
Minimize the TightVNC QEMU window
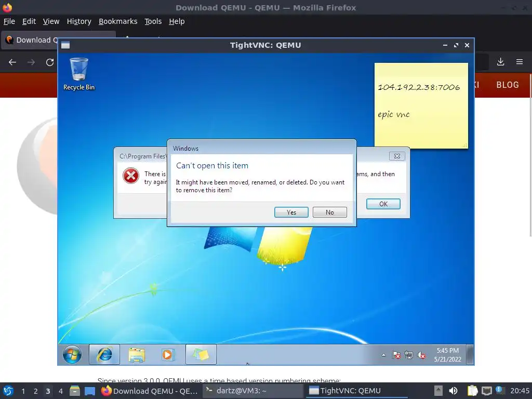coord(445,45)
